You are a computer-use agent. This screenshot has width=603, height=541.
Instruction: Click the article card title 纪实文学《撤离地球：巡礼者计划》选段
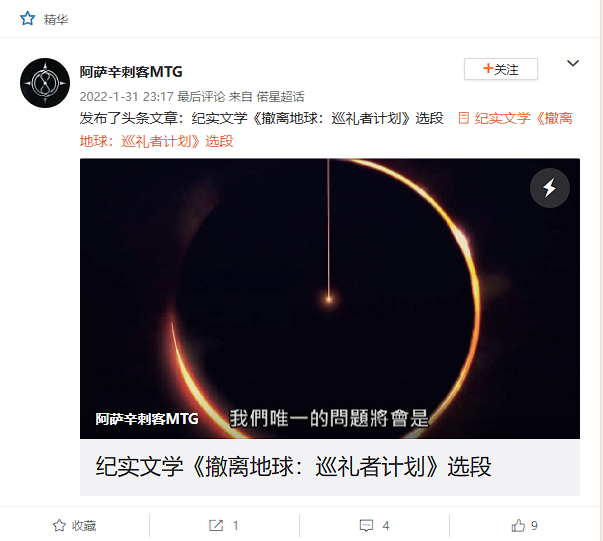pos(293,467)
